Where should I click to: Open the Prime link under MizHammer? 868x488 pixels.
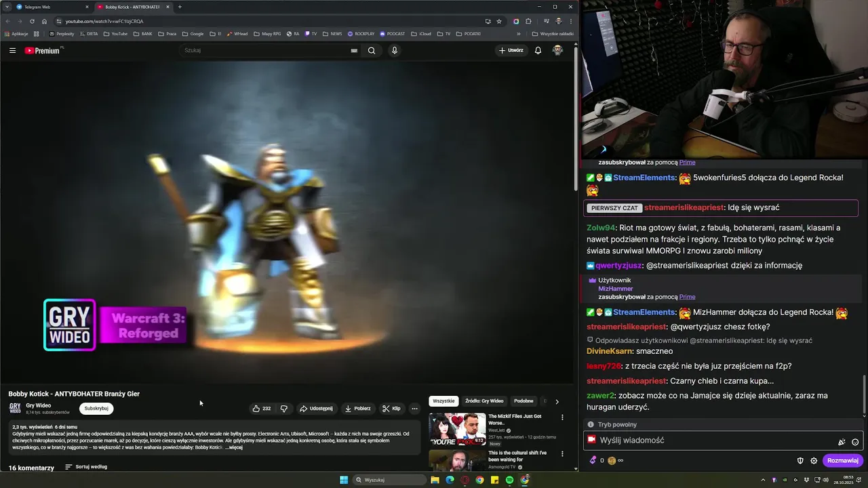pos(687,297)
